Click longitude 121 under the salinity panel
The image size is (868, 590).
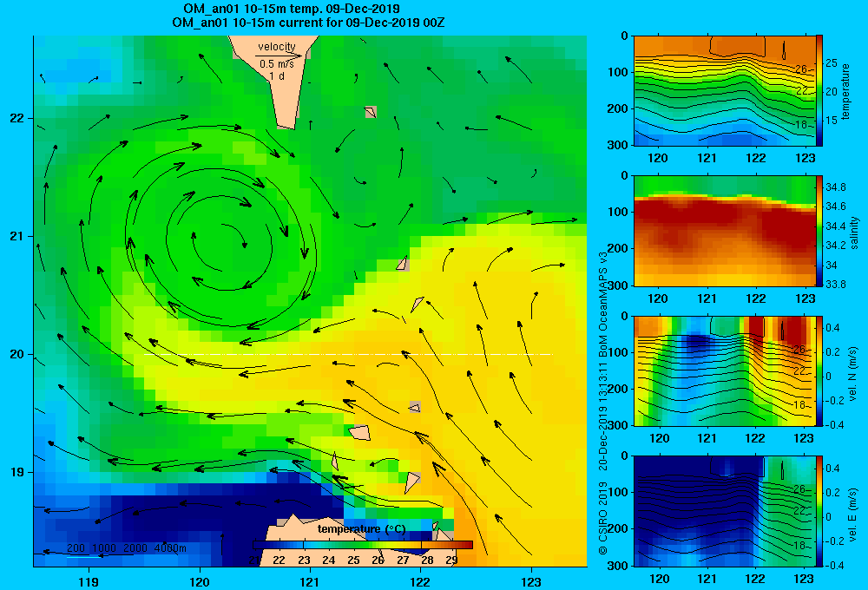(707, 298)
